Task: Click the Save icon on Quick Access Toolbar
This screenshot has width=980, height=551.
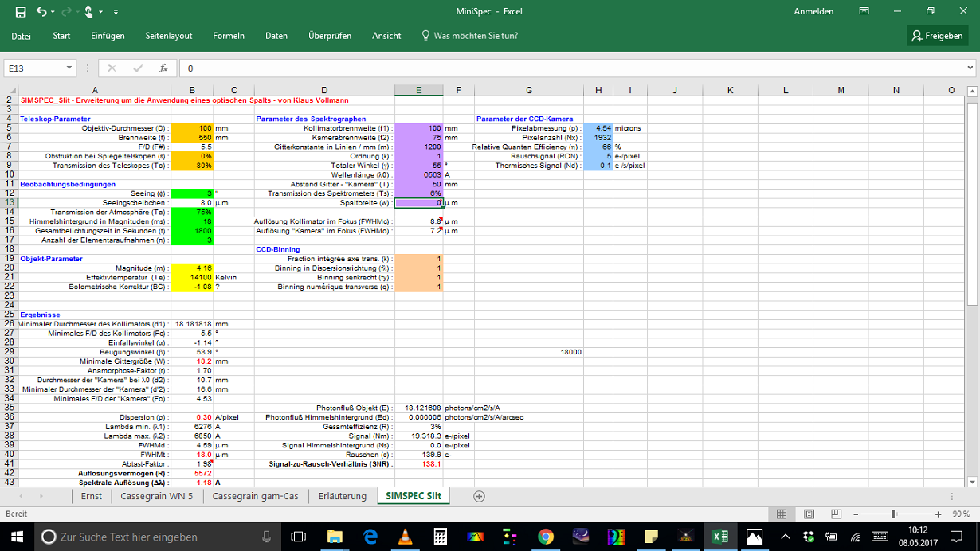Action: 21,11
